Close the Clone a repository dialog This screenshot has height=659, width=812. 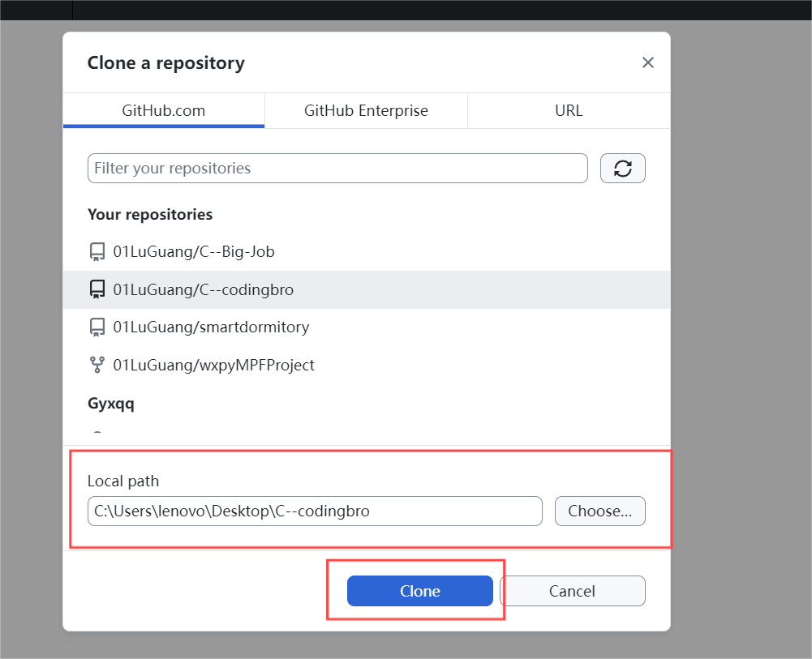[648, 62]
